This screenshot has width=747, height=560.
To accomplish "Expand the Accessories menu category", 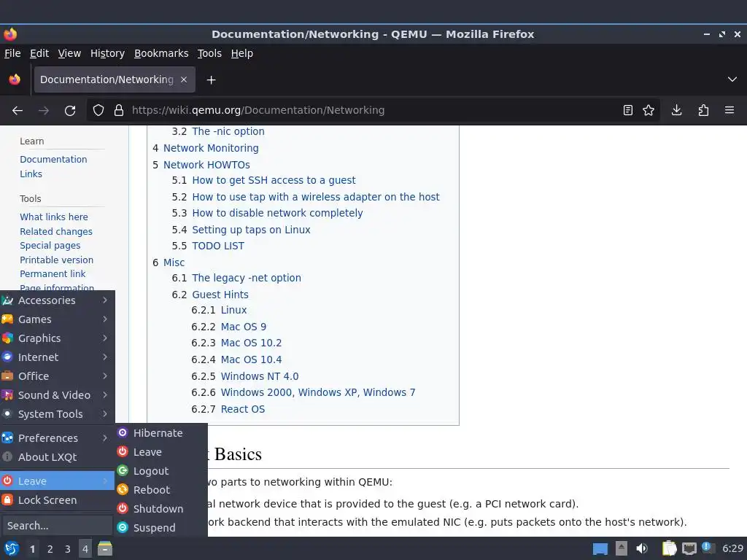I will point(57,300).
